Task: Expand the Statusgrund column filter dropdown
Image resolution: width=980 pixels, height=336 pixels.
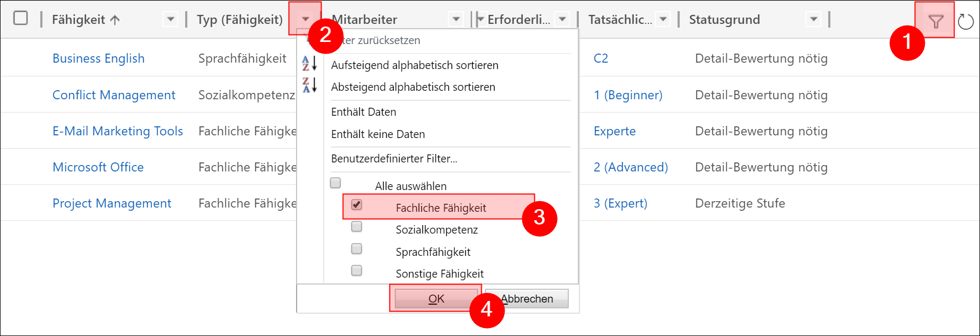Action: [x=813, y=20]
